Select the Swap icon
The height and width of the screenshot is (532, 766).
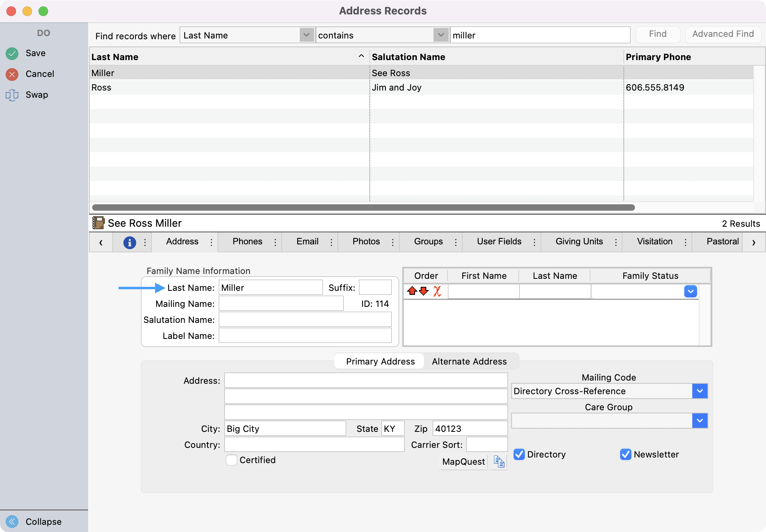(12, 95)
